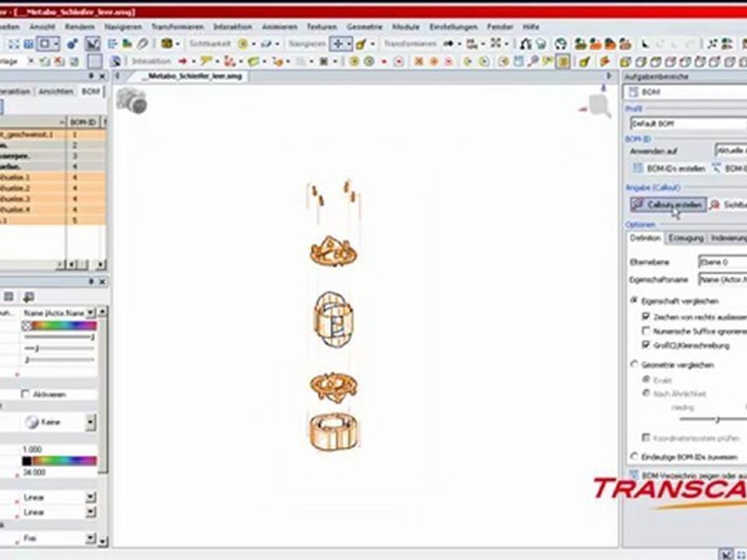Click the checkmark chart toolbar icon

93,44
